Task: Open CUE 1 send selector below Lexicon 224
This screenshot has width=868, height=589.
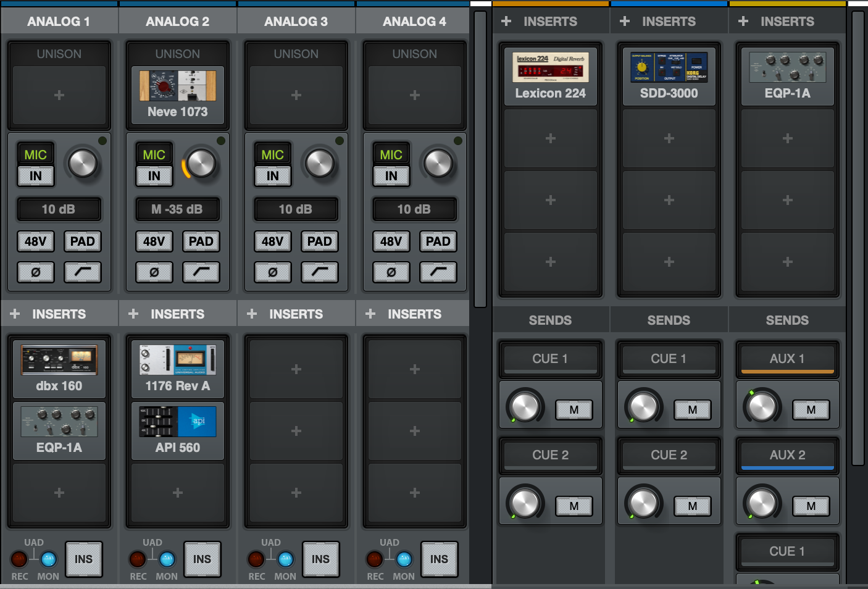Action: [x=551, y=359]
